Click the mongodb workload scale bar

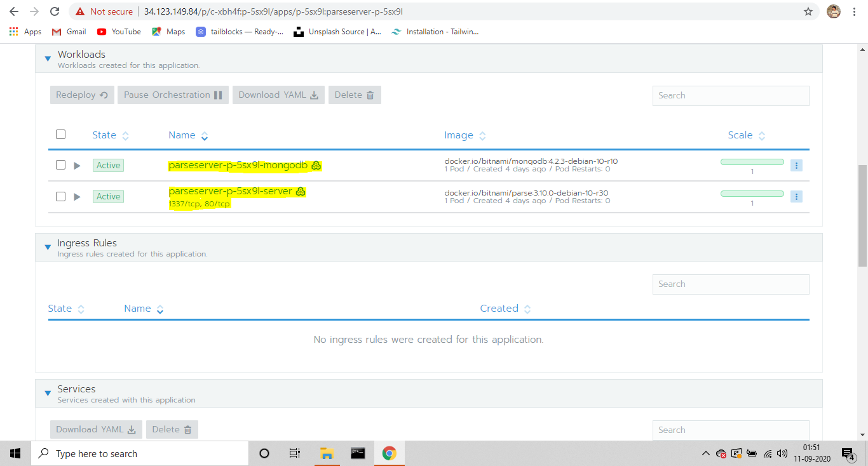[752, 162]
